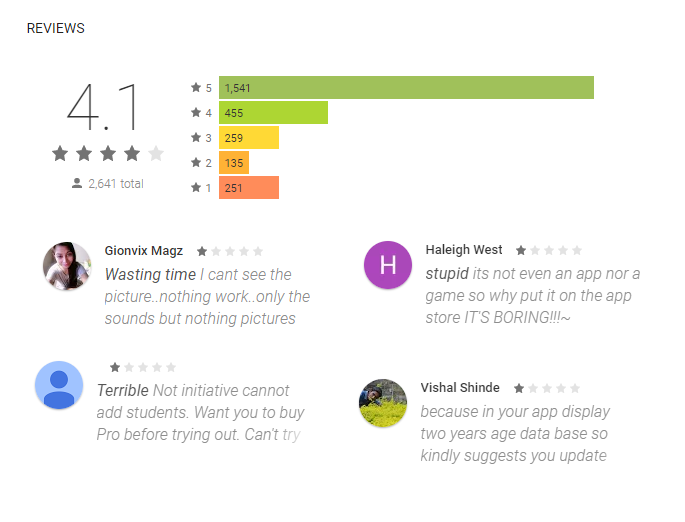Click the Haleigh West reviewer name
This screenshot has height=522, width=685.
464,249
